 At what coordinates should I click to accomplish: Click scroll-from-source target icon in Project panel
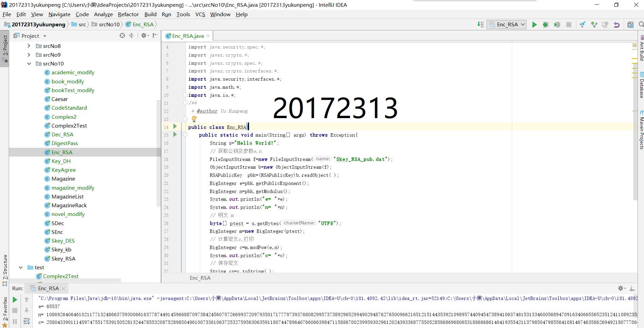coord(122,35)
